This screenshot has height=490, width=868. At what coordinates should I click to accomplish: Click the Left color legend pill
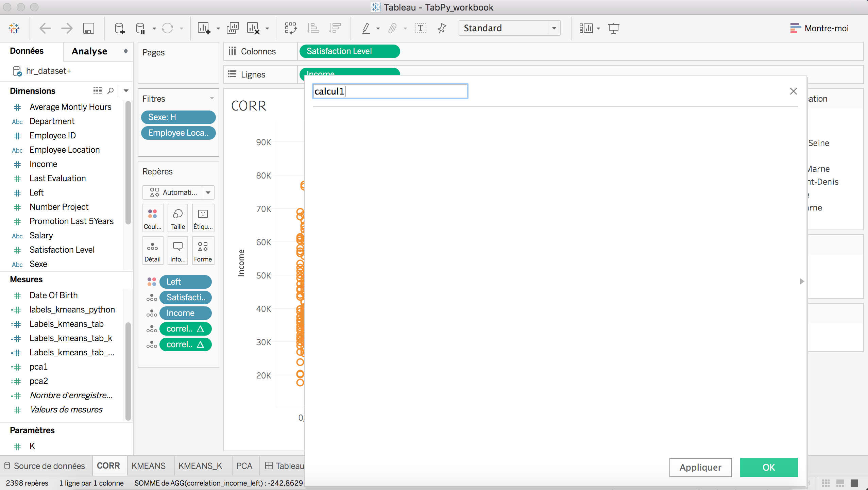(185, 282)
